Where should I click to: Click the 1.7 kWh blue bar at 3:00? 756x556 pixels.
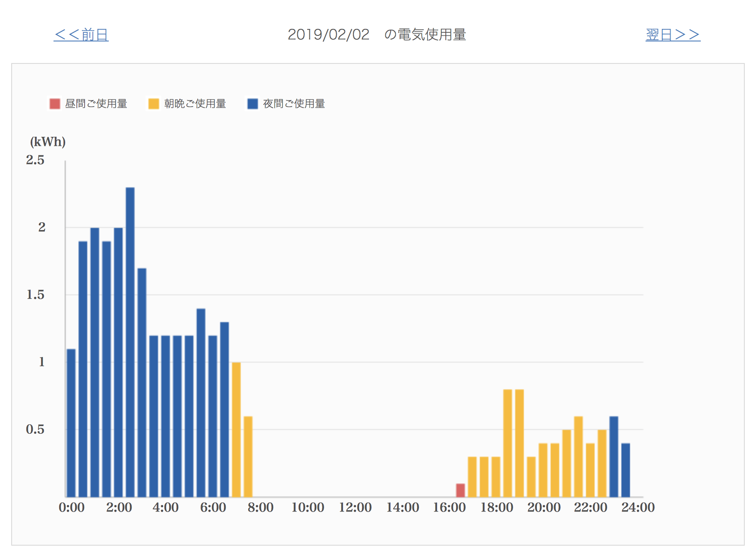click(x=142, y=382)
